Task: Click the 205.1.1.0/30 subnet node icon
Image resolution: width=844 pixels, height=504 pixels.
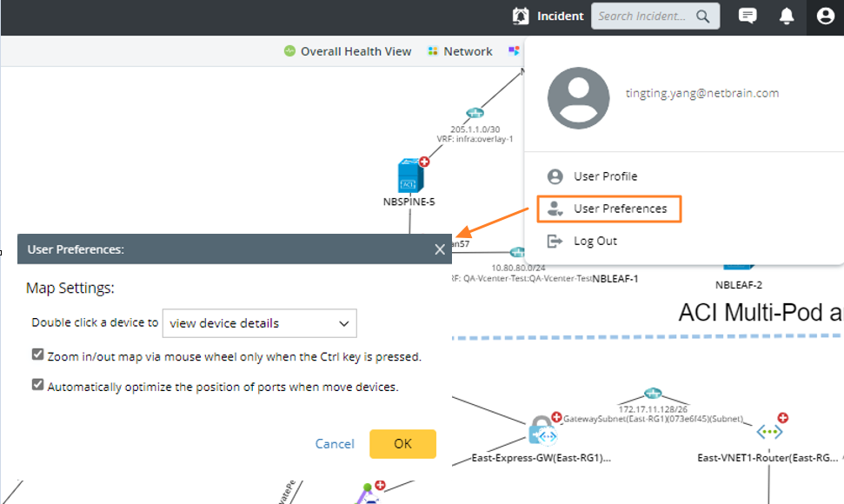Action: (x=475, y=113)
